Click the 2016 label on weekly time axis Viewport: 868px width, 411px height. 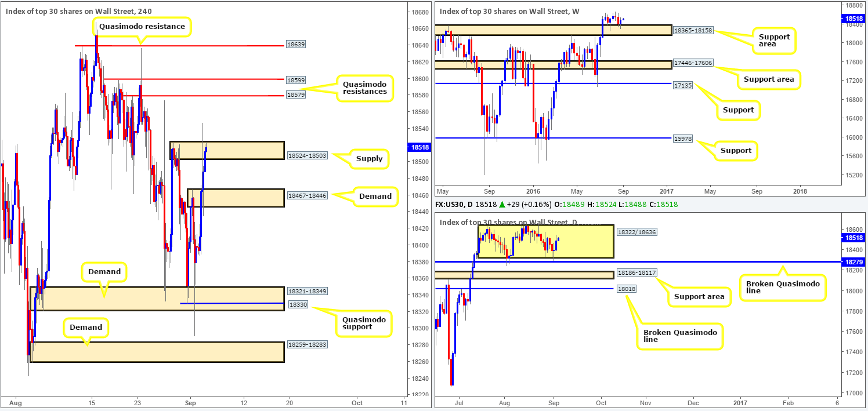pyautogui.click(x=533, y=191)
